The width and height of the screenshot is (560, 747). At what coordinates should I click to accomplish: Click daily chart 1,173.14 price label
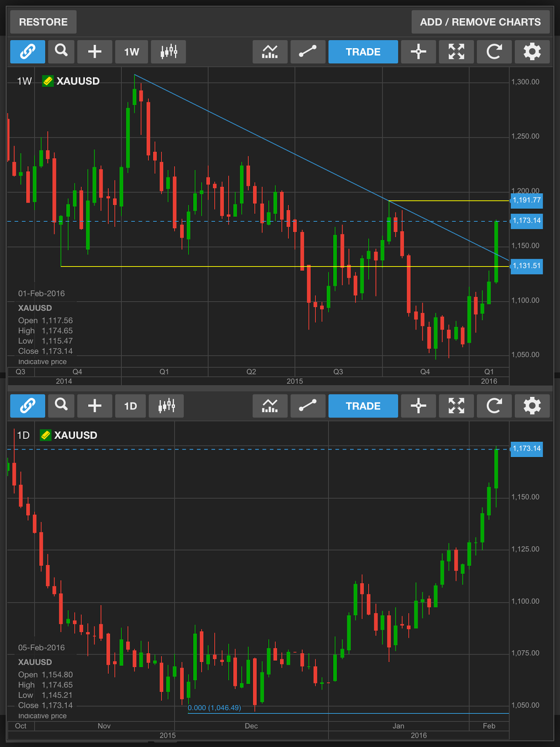527,449
